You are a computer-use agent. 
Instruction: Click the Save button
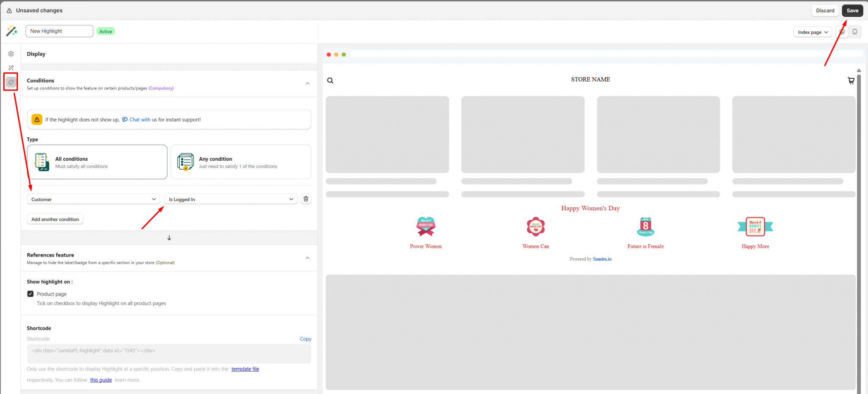[852, 11]
